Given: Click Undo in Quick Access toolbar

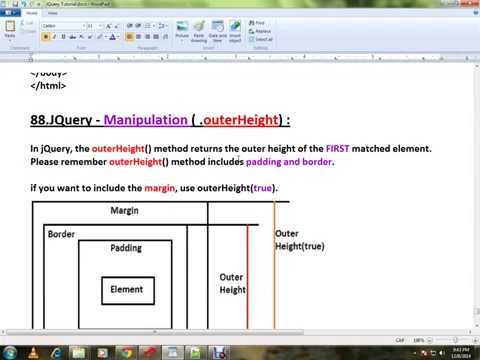Looking at the screenshot, I should [24, 4].
